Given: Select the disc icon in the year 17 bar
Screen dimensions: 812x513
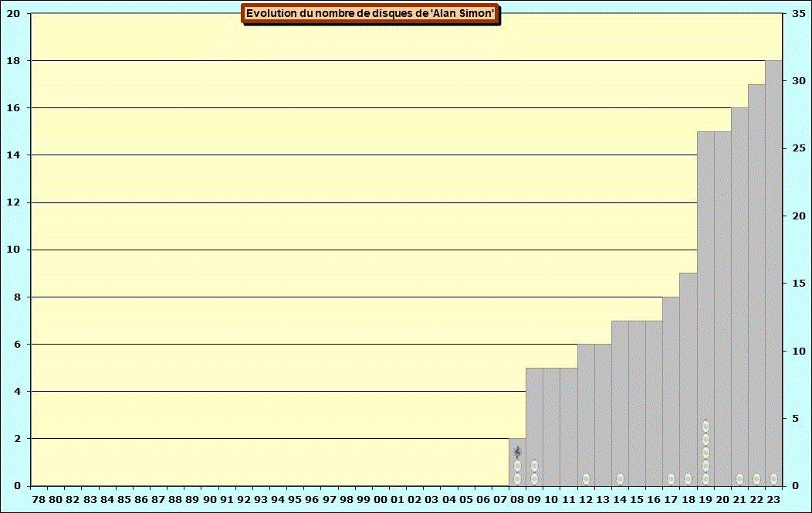Looking at the screenshot, I should point(672,479).
